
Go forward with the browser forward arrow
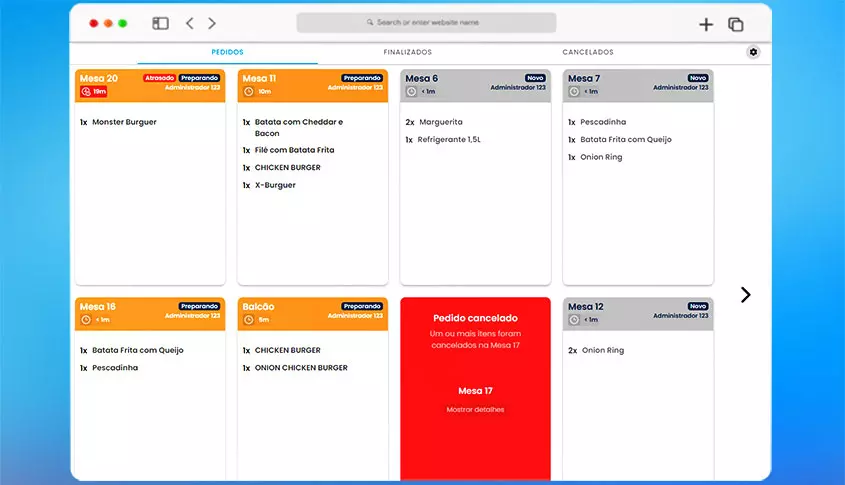[212, 23]
